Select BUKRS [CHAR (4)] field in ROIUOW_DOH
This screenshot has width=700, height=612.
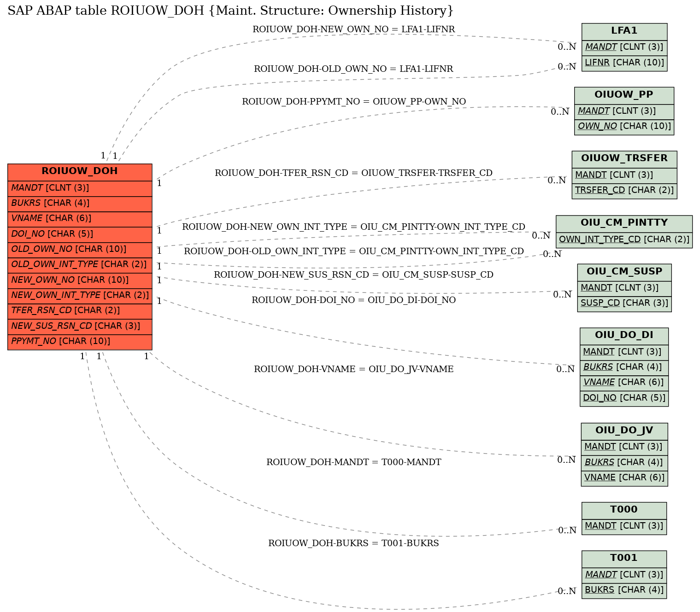click(x=80, y=204)
